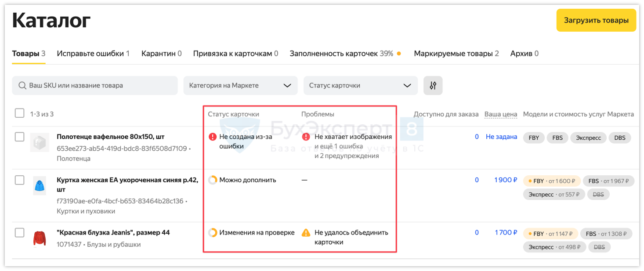Screen dimensions: 644x271
Task: Open the 'Привязка к карточкам 0' tab
Action: (x=235, y=54)
